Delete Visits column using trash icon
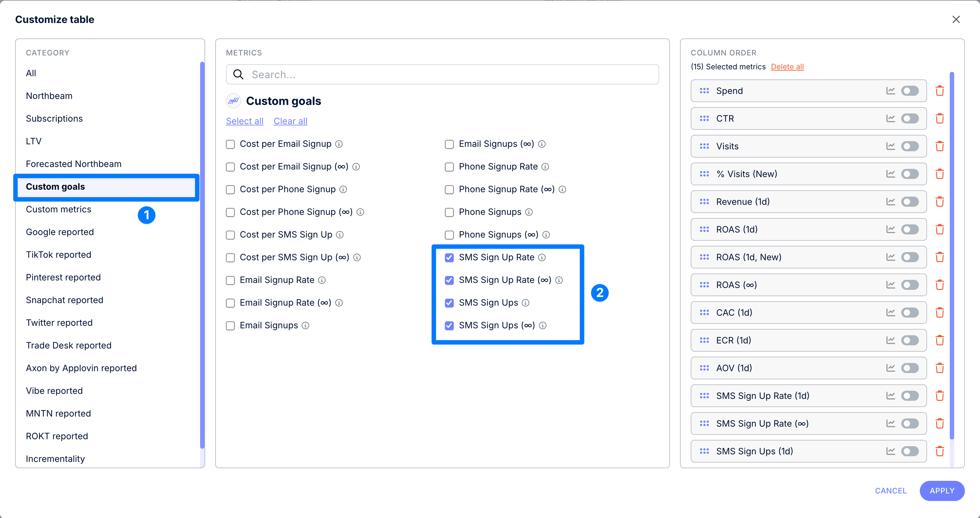This screenshot has width=980, height=518. pyautogui.click(x=940, y=147)
